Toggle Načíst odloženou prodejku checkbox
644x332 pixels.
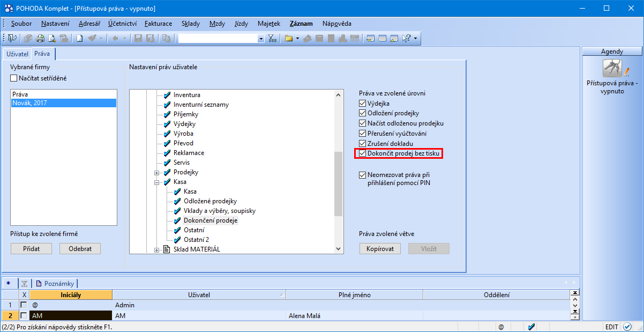363,123
